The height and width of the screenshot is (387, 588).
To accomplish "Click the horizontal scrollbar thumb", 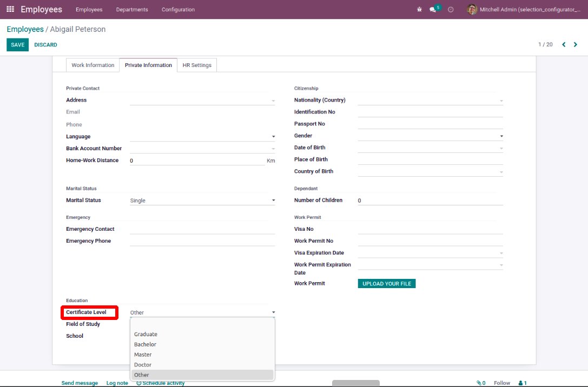I will 356,383.
